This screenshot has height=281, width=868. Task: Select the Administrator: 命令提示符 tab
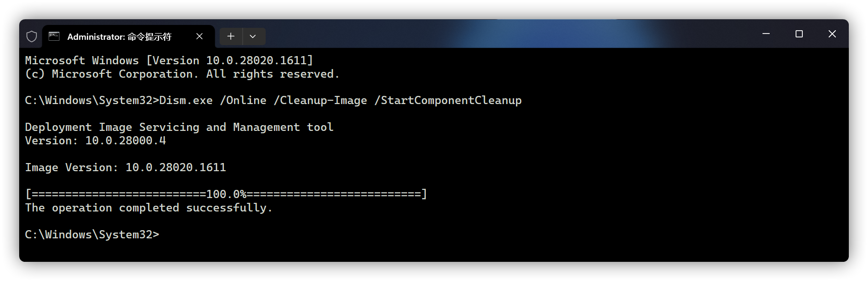(119, 37)
